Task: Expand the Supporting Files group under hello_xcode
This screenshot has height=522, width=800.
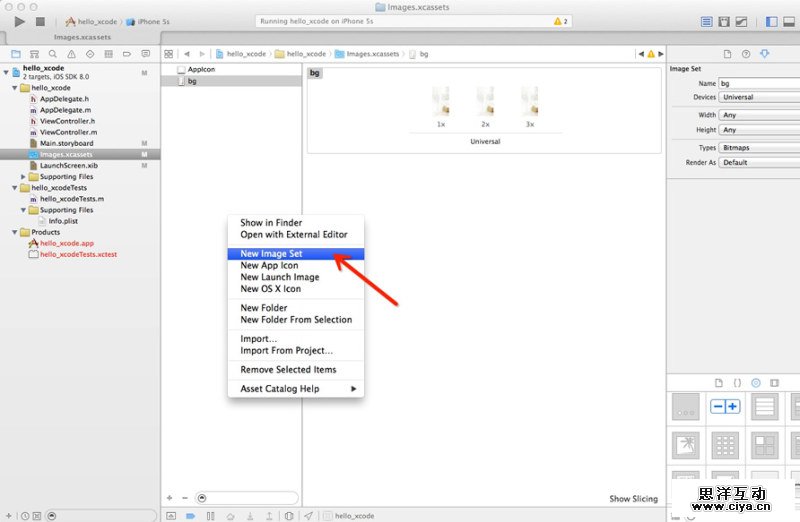Action: 23,177
